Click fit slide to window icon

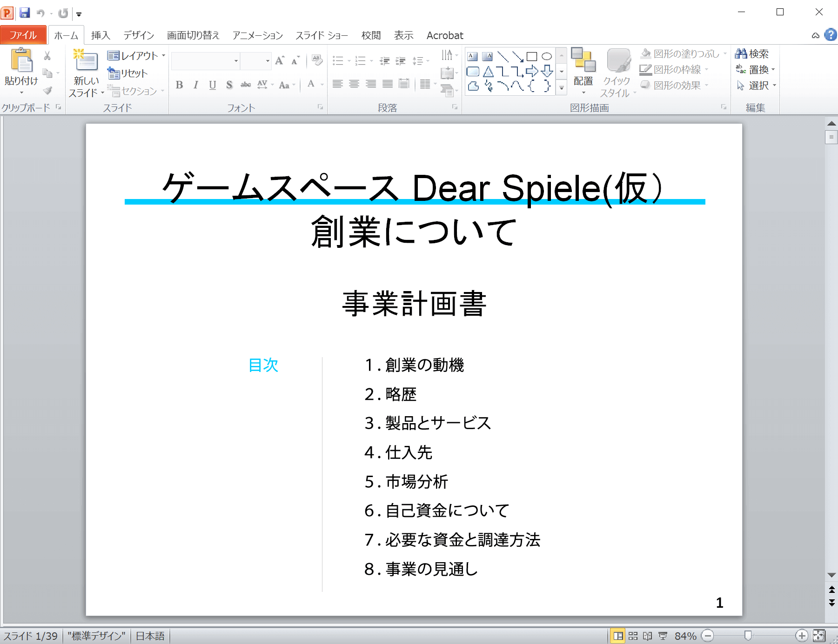[819, 636]
